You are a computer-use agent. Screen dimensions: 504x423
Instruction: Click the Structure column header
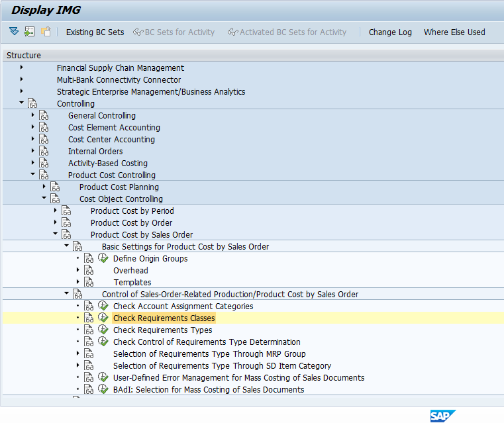coord(24,55)
